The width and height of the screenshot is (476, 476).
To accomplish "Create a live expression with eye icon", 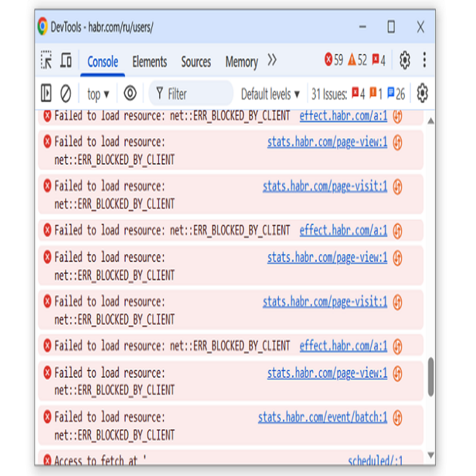I will point(130,93).
